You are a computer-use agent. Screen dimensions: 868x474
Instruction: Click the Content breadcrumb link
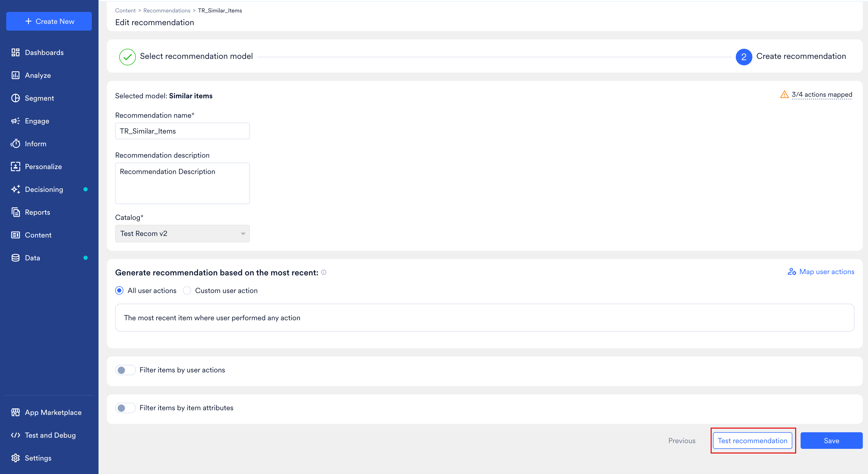coord(125,10)
